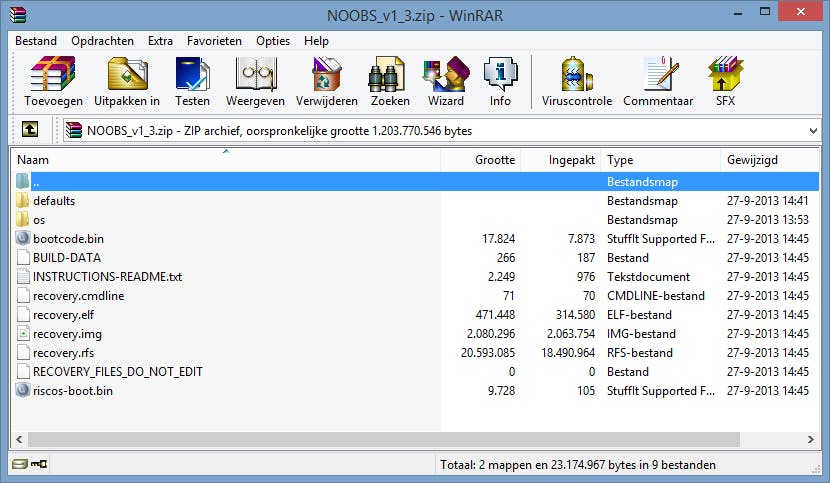This screenshot has width=830, height=483.
Task: Sort by Naam column header
Action: click(225, 159)
